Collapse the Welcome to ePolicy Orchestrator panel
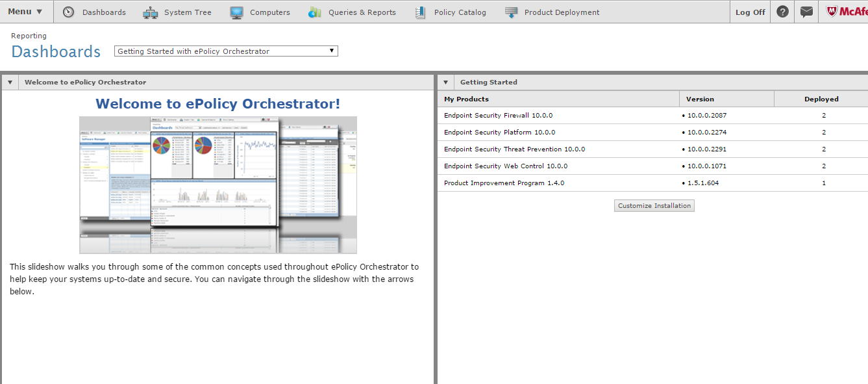868x384 pixels. 10,83
